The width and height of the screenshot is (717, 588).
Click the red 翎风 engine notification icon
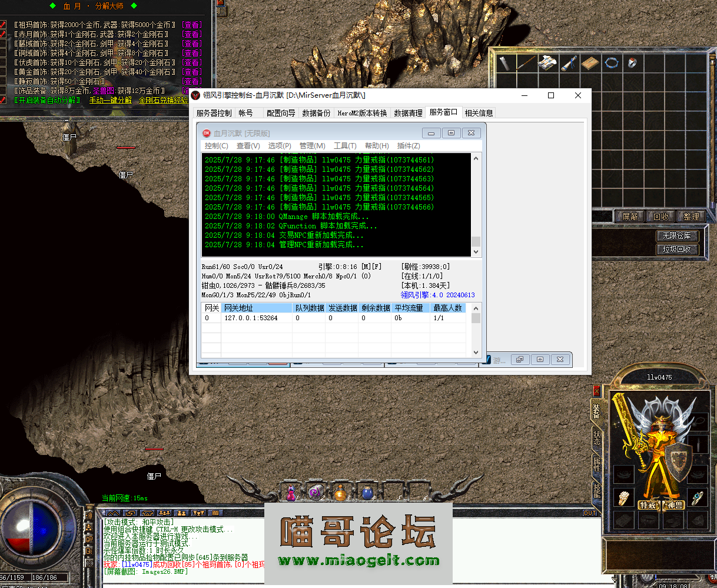coord(195,95)
